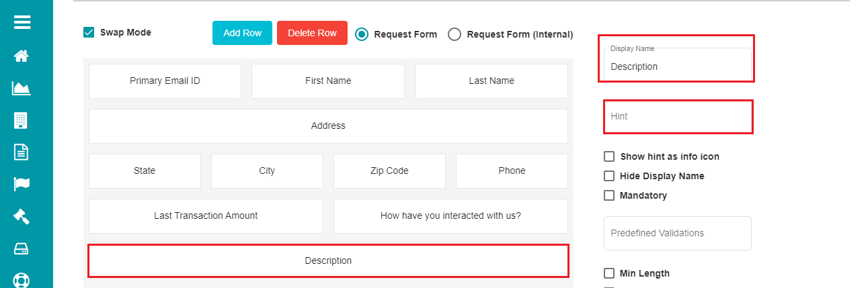
Task: Click the gavel icon in sidebar
Action: pyautogui.click(x=22, y=216)
